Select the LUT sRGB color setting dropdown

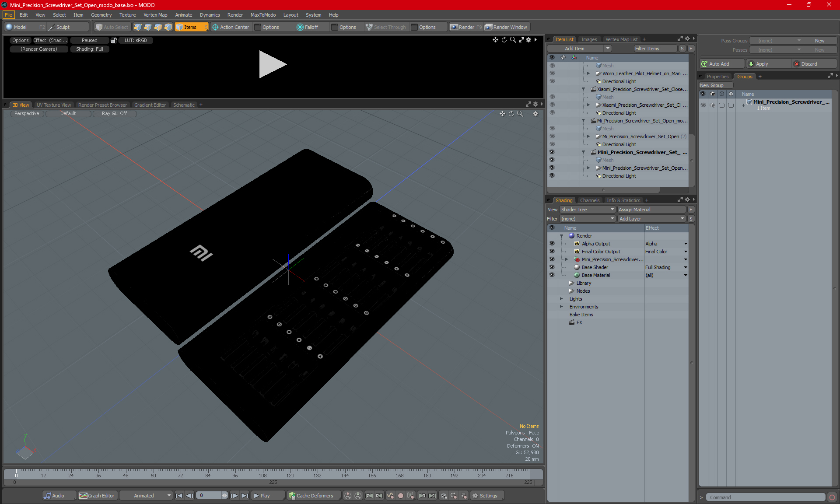click(134, 40)
